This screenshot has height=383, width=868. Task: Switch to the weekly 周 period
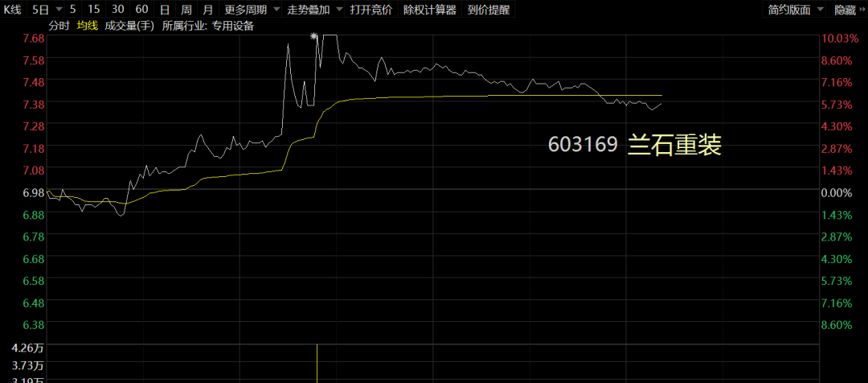(186, 10)
